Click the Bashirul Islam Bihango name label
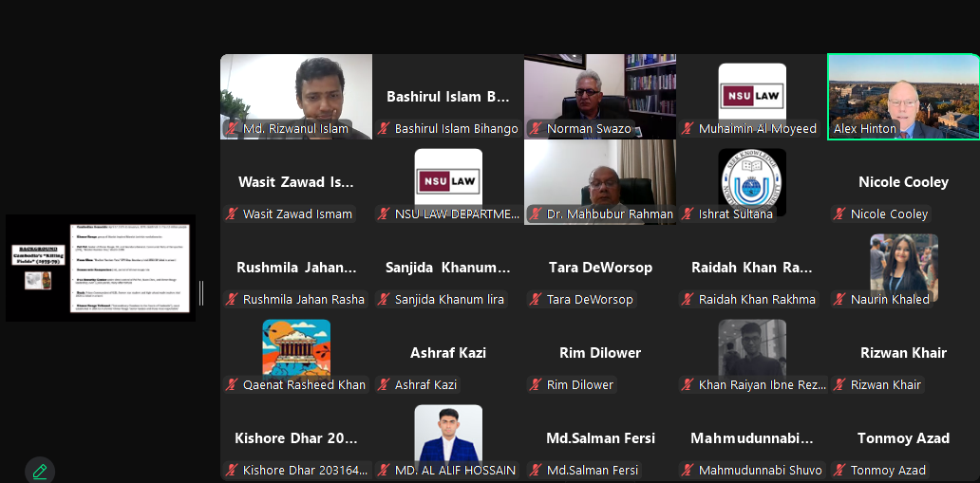Screen dimensions: 980x483 pyautogui.click(x=456, y=129)
